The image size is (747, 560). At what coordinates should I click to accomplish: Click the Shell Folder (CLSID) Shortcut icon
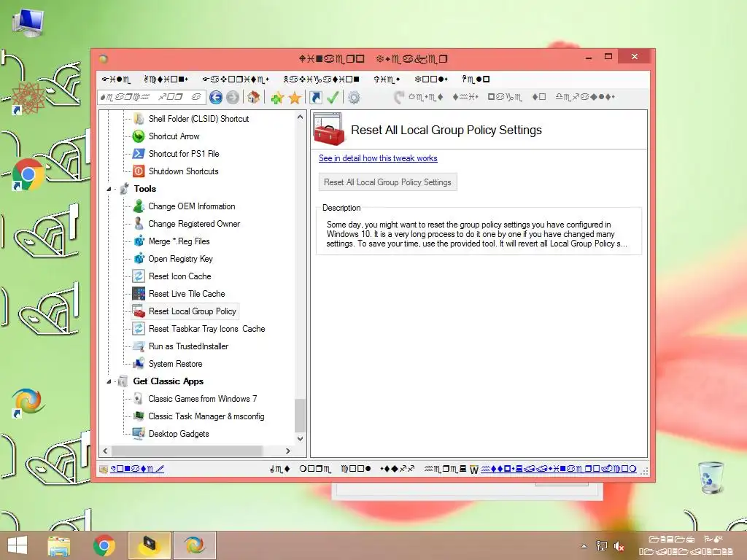[x=139, y=119]
